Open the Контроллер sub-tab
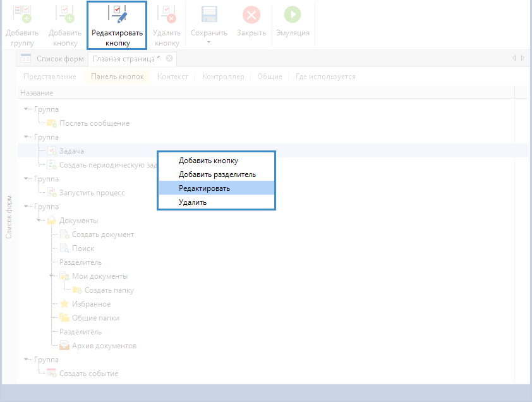This screenshot has width=532, height=402. coord(222,76)
